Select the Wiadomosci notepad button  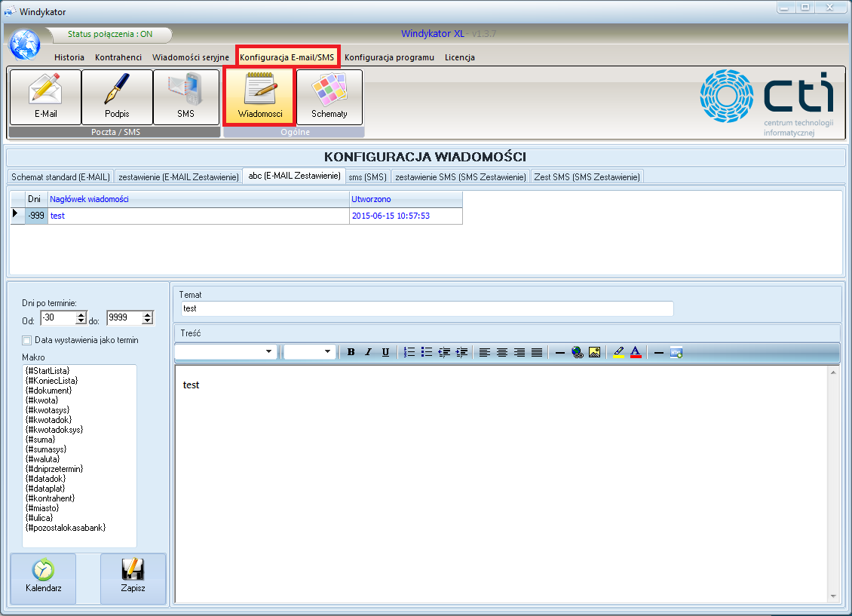(x=260, y=97)
